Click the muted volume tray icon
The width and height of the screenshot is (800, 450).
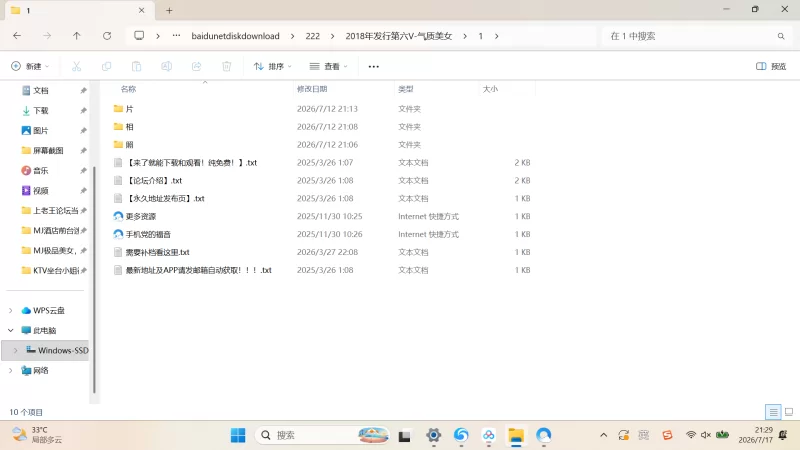click(706, 435)
